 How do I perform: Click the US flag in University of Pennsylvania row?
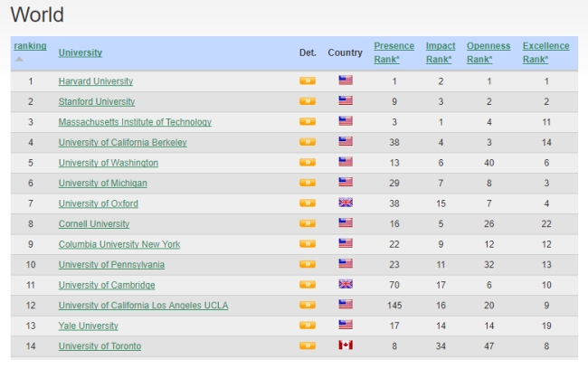pos(346,264)
